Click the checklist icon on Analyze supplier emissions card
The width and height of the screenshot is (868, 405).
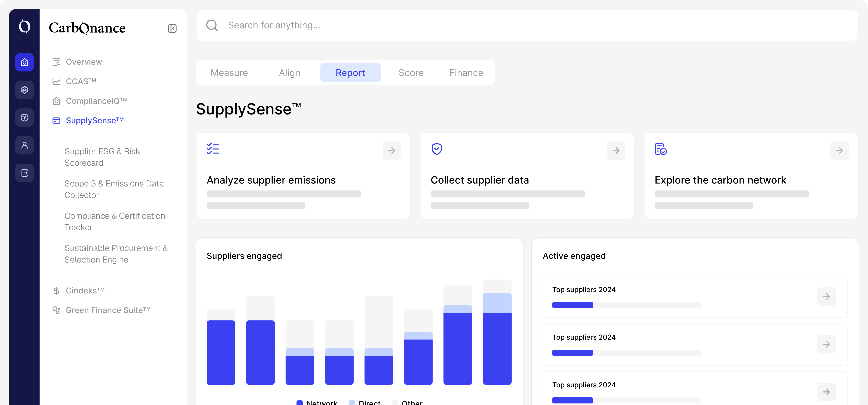pos(213,149)
